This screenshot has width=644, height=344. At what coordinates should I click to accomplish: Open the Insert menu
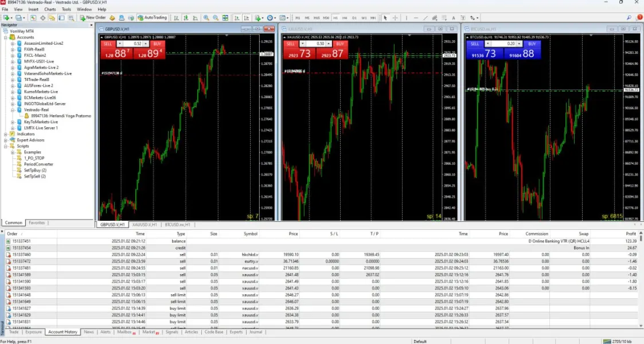coord(33,9)
